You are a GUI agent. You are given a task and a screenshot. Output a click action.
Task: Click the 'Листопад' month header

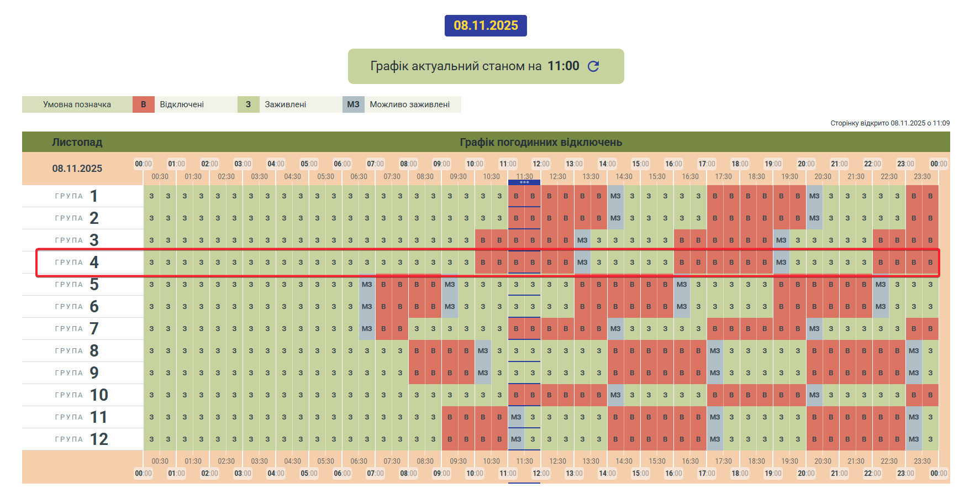pos(77,142)
